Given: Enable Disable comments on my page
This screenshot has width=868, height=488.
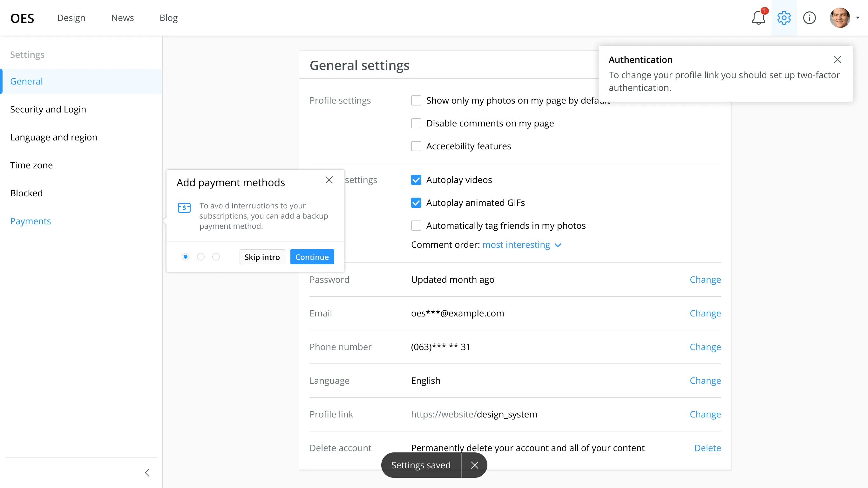Looking at the screenshot, I should [x=416, y=123].
